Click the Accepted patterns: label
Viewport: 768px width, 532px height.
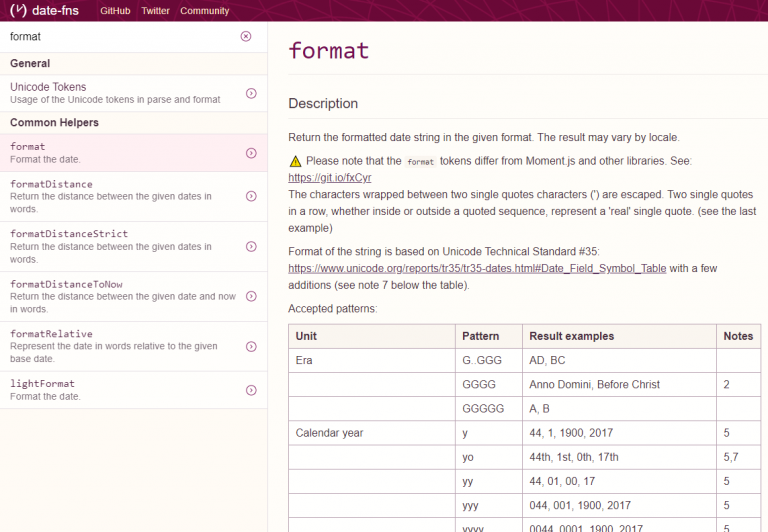coord(333,309)
